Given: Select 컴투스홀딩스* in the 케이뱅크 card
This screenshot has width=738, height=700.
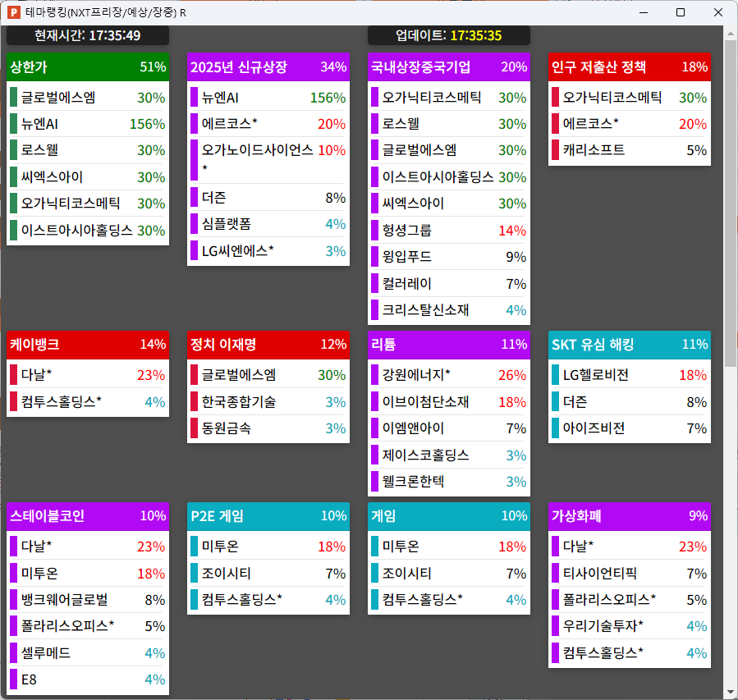Looking at the screenshot, I should click(88, 402).
